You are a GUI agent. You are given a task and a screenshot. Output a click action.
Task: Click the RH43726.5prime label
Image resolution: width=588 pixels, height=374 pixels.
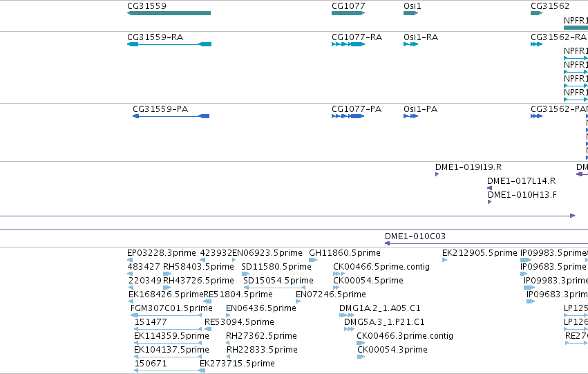coord(198,281)
